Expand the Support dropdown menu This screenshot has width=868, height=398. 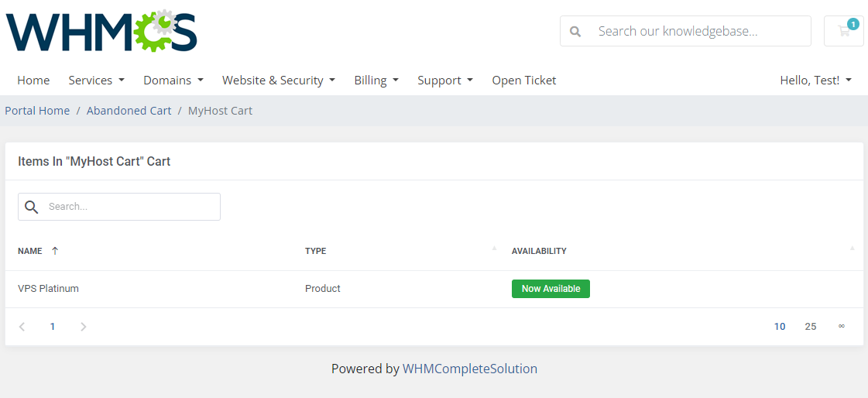point(445,81)
